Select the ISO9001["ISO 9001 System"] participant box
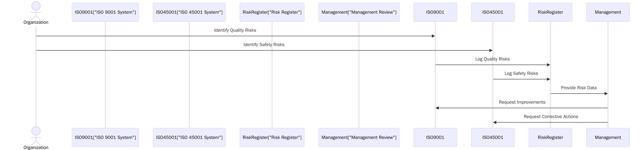 click(x=106, y=12)
